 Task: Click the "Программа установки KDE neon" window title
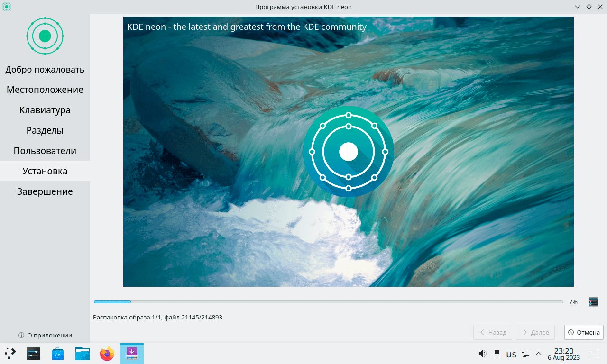point(303,7)
